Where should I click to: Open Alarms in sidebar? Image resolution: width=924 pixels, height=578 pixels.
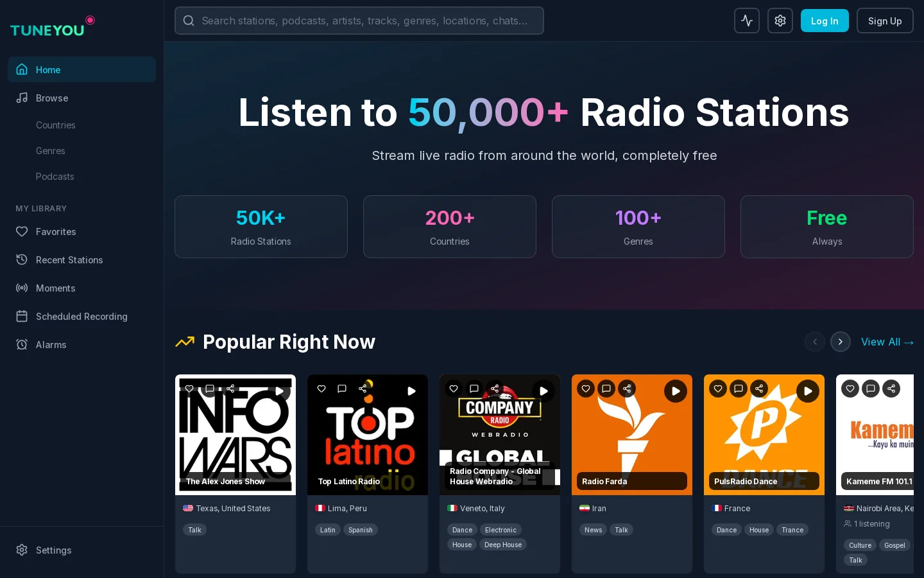(81, 344)
